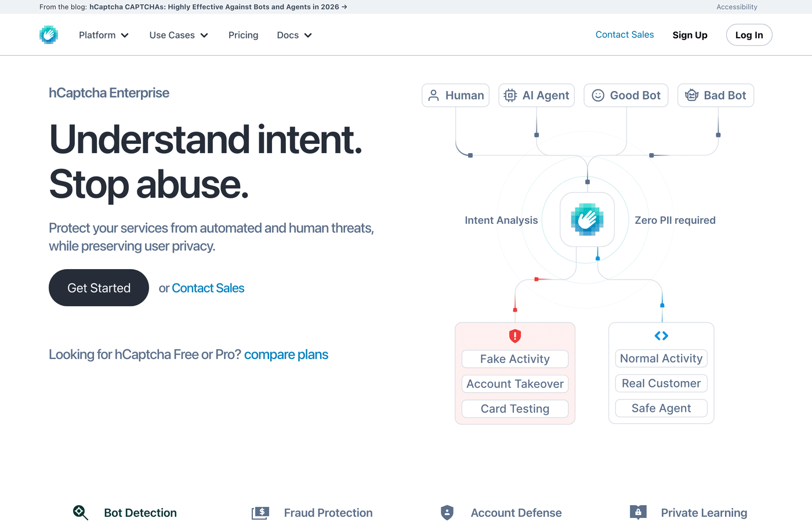Select the Account Defense tab
The image size is (812, 522).
click(516, 513)
